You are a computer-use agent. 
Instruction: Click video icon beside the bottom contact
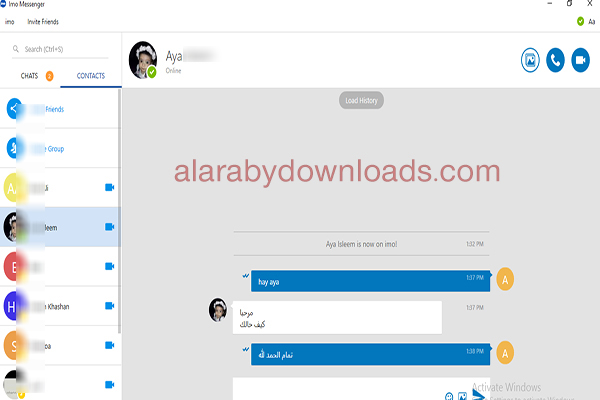click(109, 384)
